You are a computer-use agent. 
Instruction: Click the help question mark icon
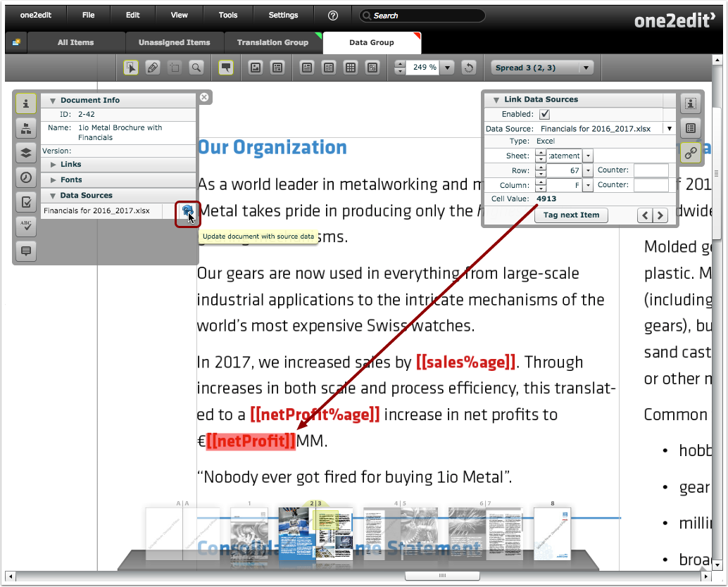[333, 15]
